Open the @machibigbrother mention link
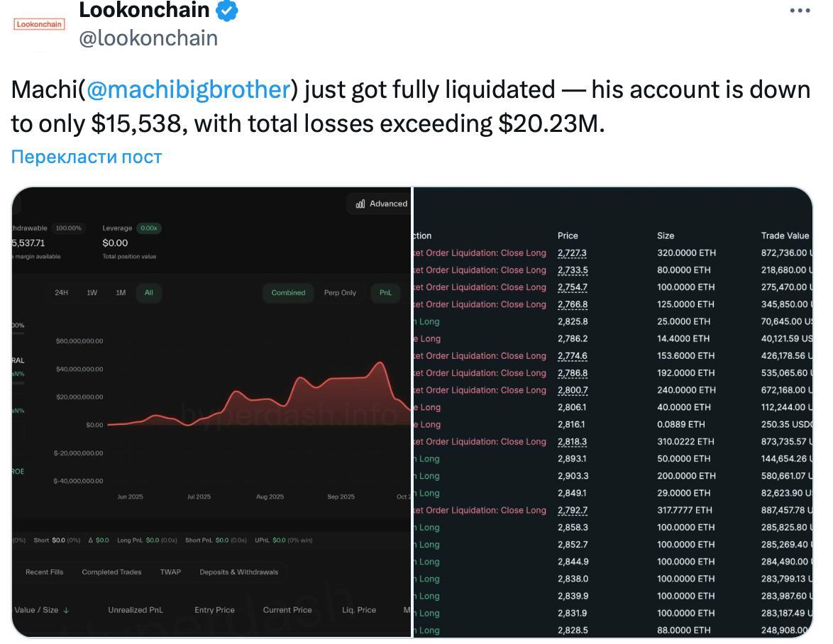833x644 pixels. pos(189,90)
